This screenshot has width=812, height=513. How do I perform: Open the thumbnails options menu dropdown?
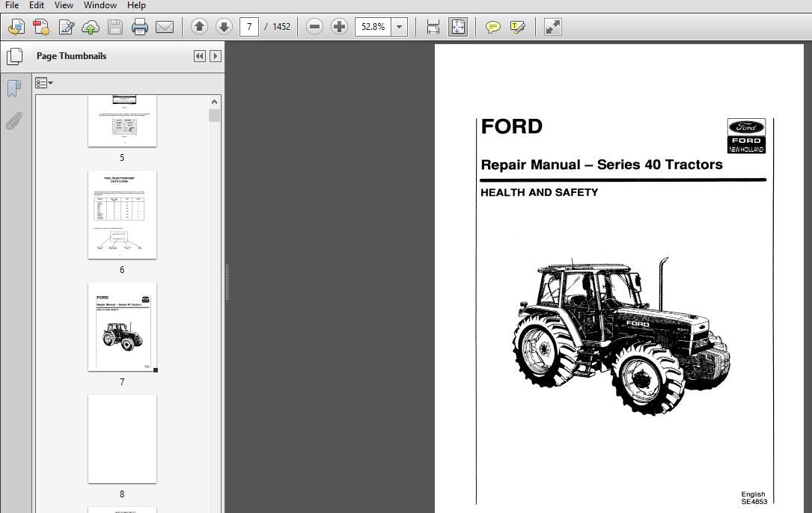point(44,83)
